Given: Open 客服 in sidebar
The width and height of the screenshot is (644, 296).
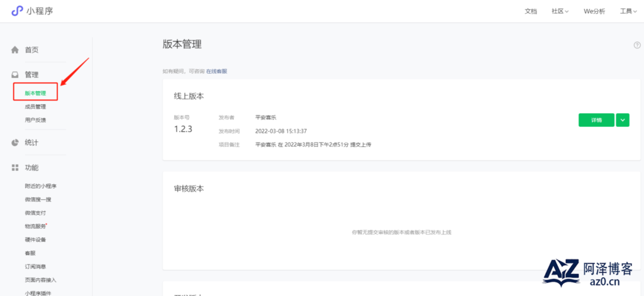Looking at the screenshot, I should tap(30, 253).
